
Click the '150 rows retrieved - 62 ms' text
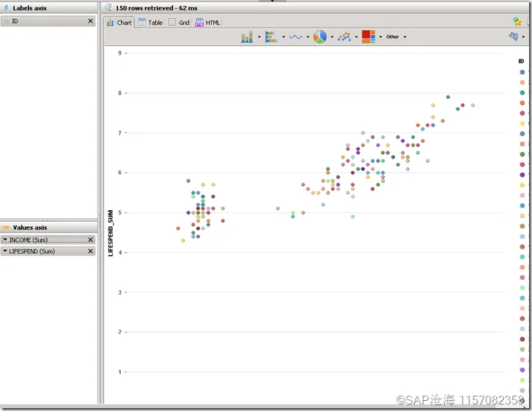[x=156, y=8]
